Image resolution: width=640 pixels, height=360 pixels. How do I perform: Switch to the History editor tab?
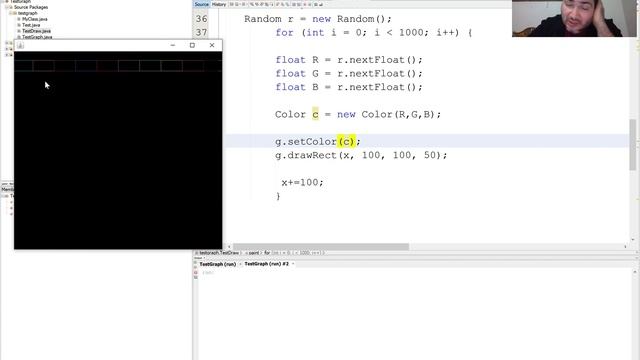click(x=219, y=4)
